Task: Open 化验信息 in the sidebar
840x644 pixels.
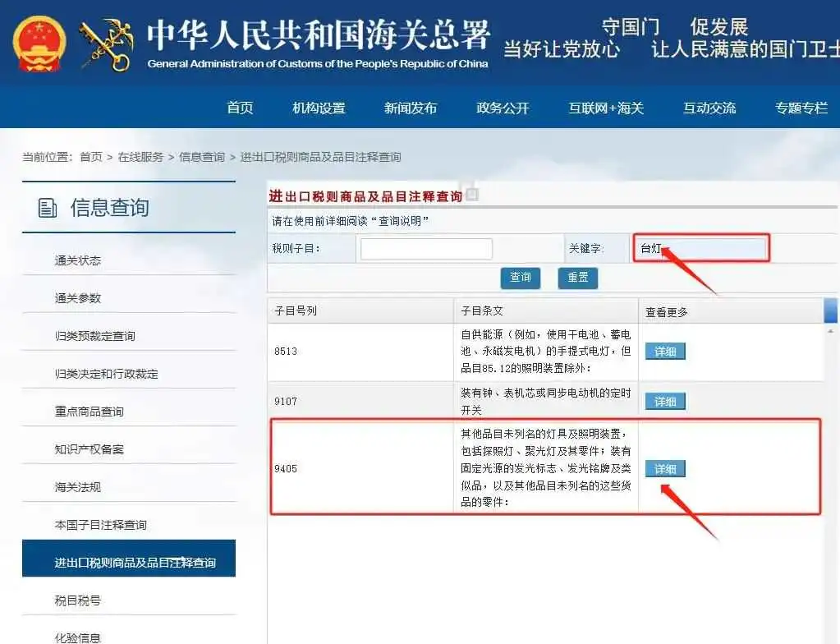Action: tap(78, 637)
